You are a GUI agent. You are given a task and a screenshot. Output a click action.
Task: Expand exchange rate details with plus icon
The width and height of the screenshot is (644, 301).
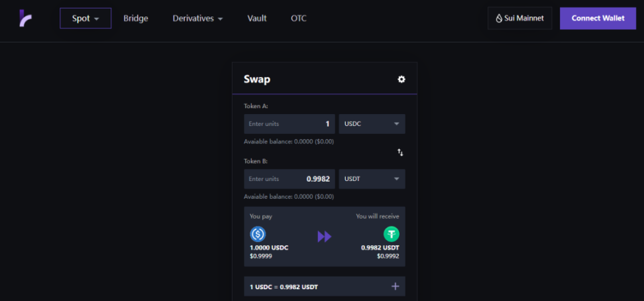(x=396, y=286)
